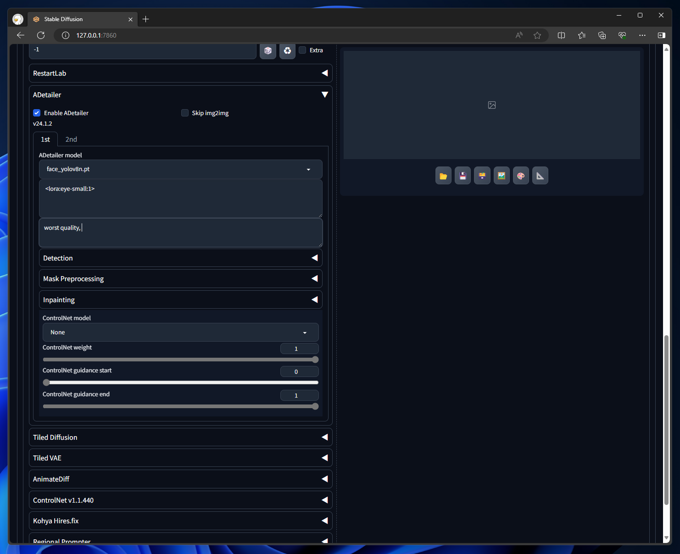Screen dimensions: 680x554
Task: Open browser collections icon
Action: pyautogui.click(x=602, y=35)
